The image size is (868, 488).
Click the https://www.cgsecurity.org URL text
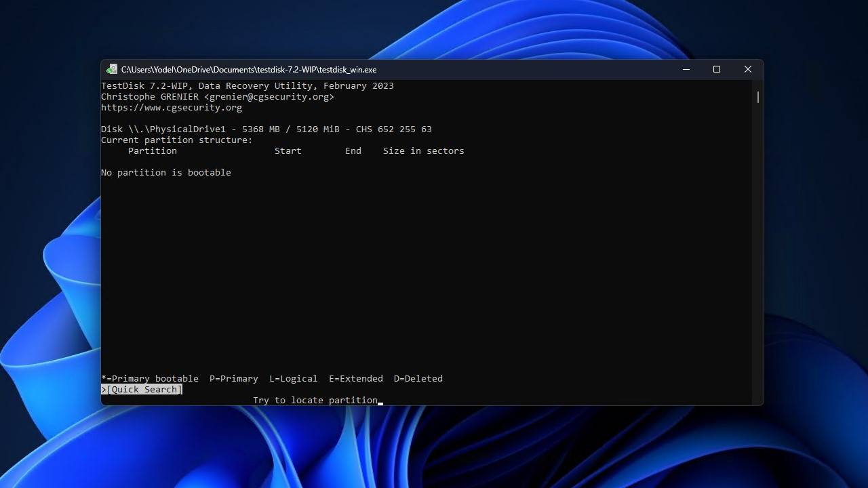click(172, 108)
